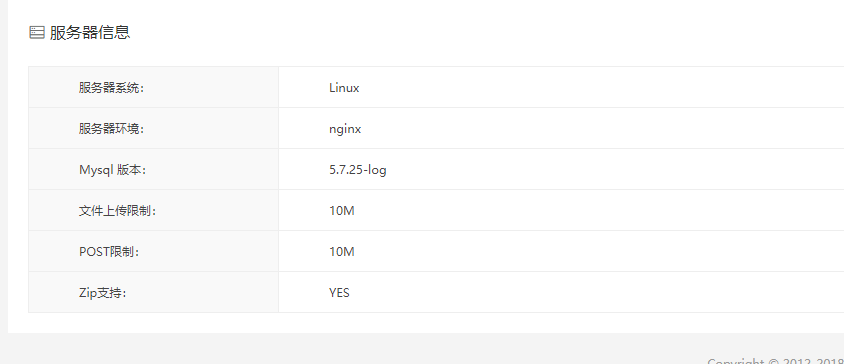Click the nginx value text
Viewport: 844px width, 364px height.
[x=345, y=129]
